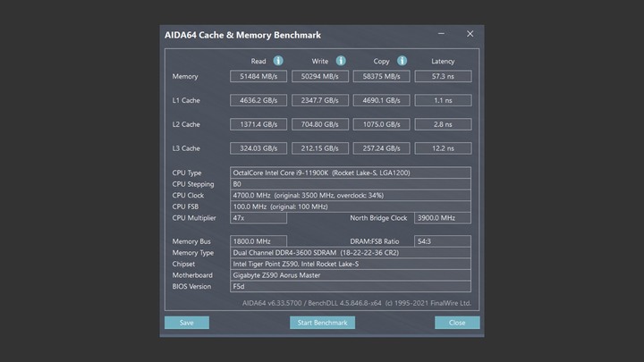The height and width of the screenshot is (362, 644).
Task: Click the Close button at the bottom
Action: (x=457, y=323)
